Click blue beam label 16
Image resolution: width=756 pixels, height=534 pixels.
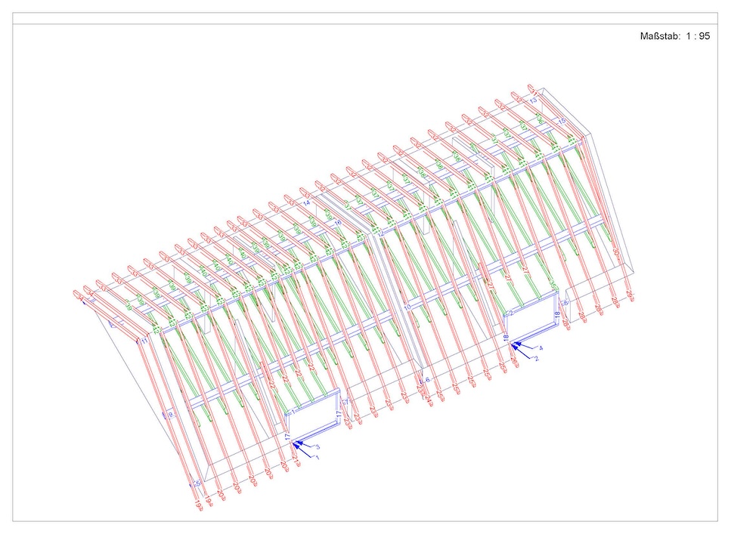338,224
